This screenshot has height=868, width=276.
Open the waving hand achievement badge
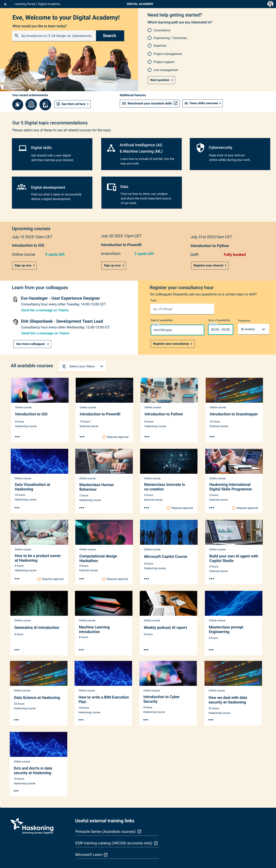pyautogui.click(x=18, y=104)
